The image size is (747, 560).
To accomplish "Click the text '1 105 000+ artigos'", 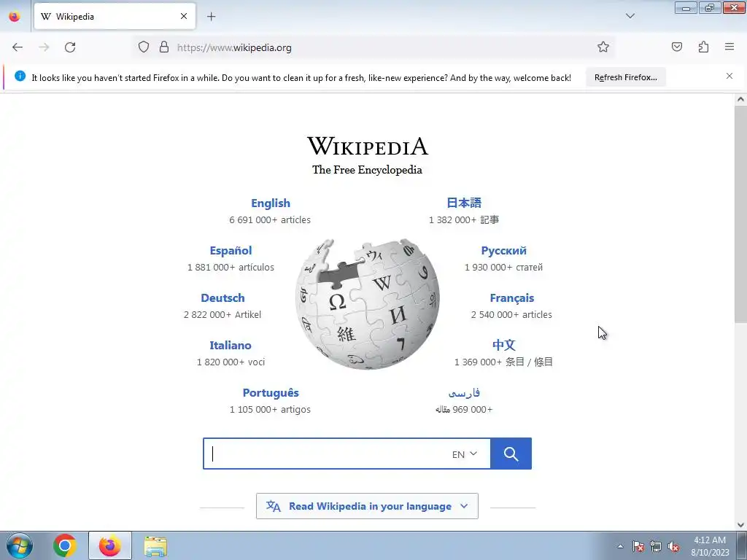I will click(x=270, y=410).
